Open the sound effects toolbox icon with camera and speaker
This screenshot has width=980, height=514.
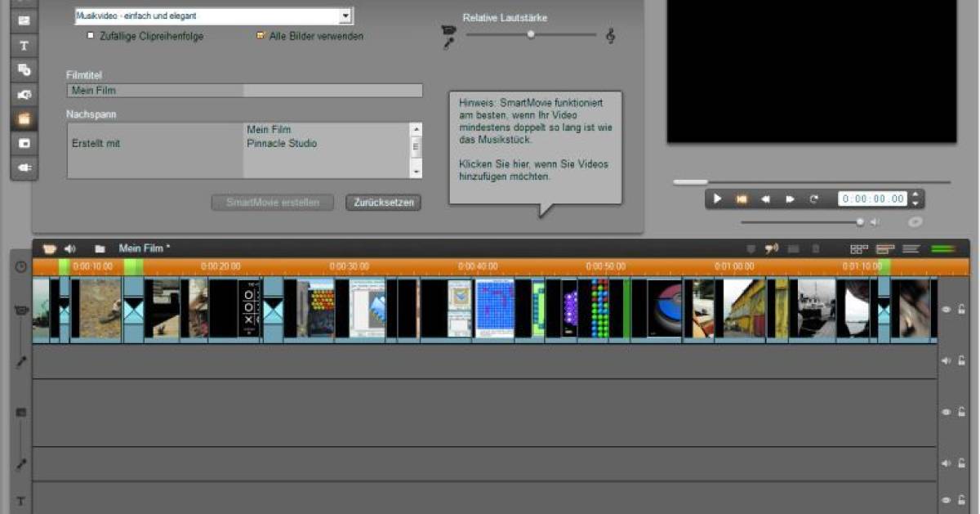(24, 95)
